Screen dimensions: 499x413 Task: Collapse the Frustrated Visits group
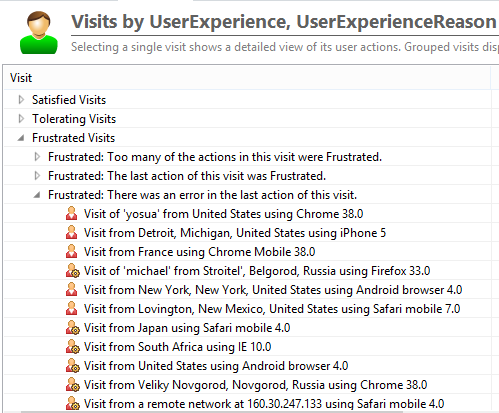pos(21,138)
